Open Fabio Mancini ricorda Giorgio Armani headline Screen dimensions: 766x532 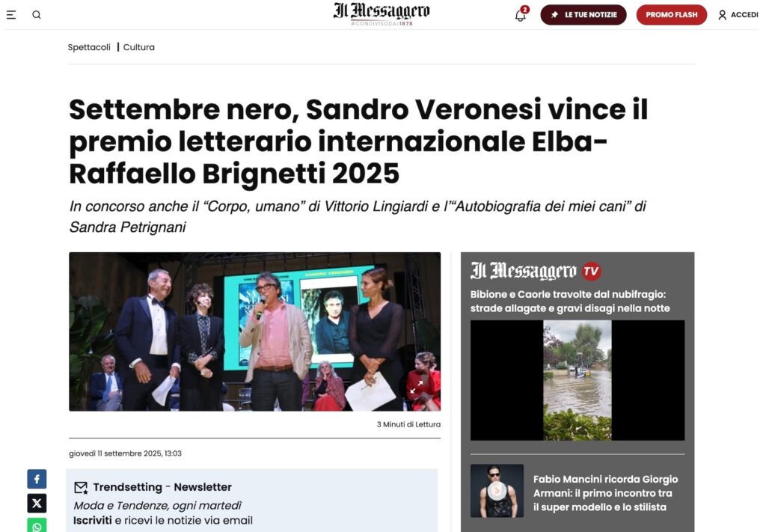pyautogui.click(x=605, y=493)
